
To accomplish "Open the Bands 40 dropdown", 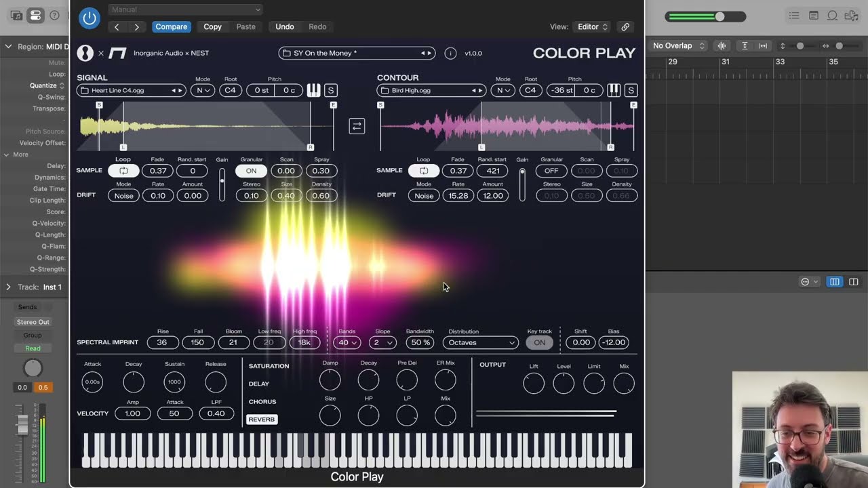I will point(347,342).
